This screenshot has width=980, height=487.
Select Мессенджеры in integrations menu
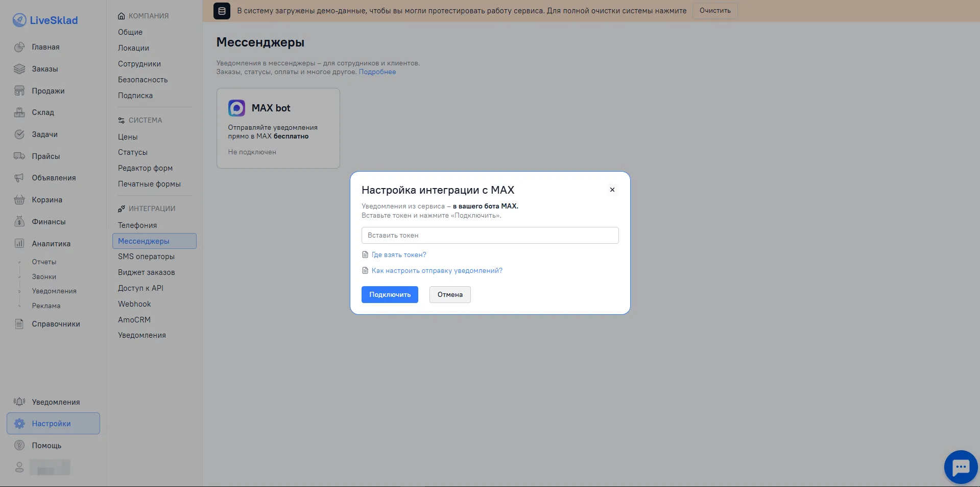[154, 241]
